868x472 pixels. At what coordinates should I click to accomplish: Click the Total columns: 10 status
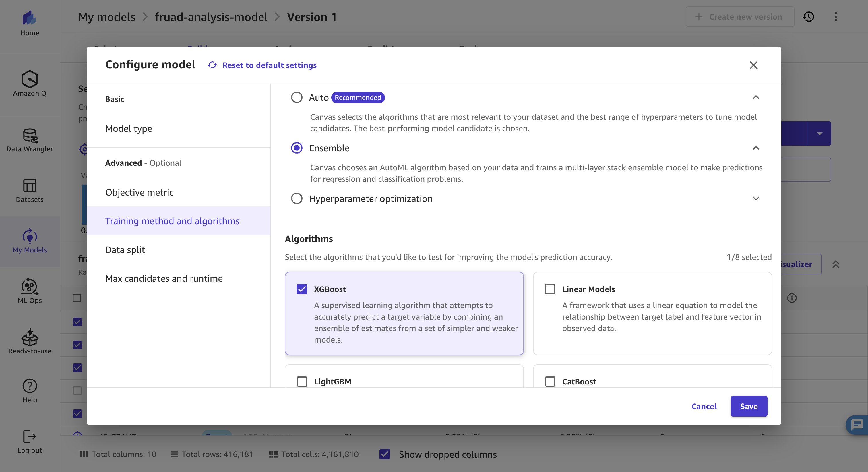tap(118, 454)
